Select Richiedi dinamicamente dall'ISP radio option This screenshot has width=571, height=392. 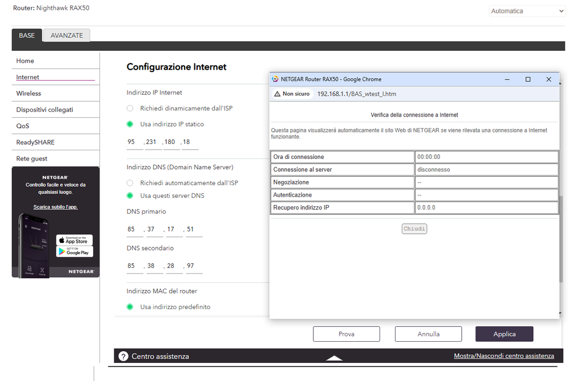tap(130, 108)
